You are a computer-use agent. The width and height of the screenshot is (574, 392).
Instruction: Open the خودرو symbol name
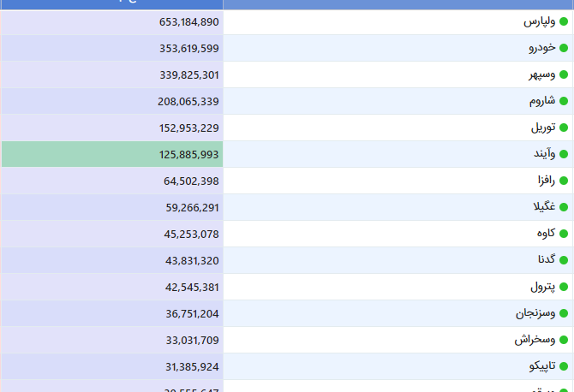click(541, 48)
